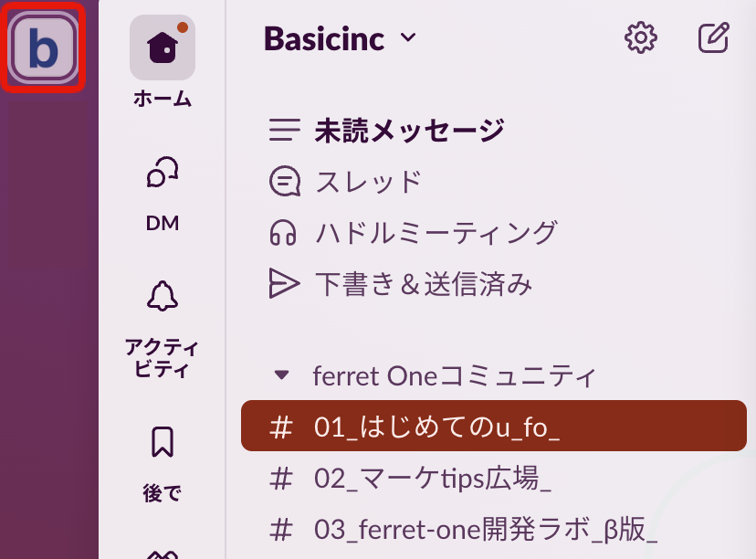Click the new message compose icon
Screen dimensions: 756x559
pyautogui.click(x=714, y=38)
